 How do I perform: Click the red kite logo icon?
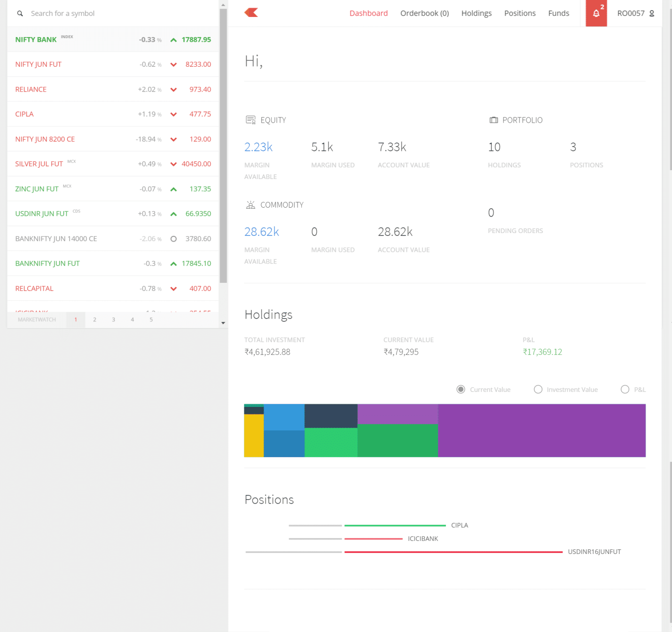point(251,13)
